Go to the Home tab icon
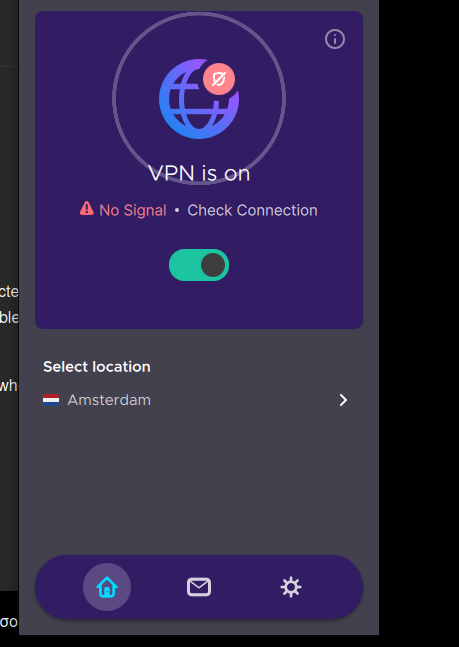 coord(107,587)
